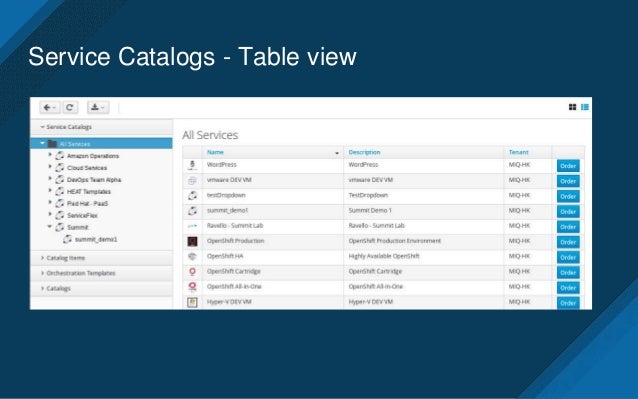Open the download dropdown button
The width and height of the screenshot is (638, 399).
[x=98, y=107]
